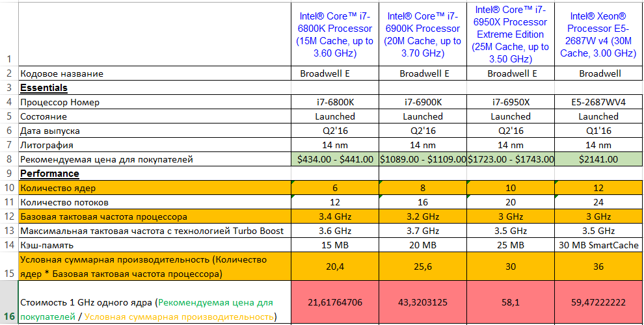This screenshot has height=325, width=644.
Task: Select performance cell '25,6'
Action: [423, 266]
